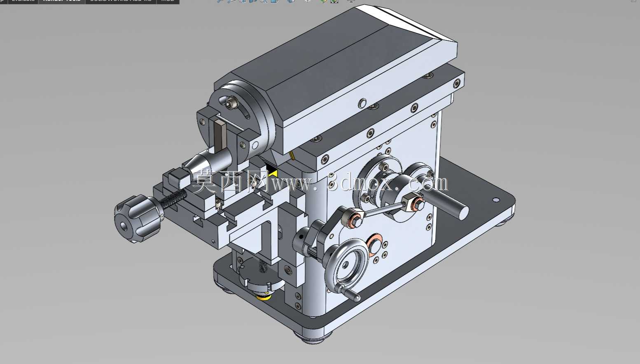Open the Render Tools tab

(x=62, y=1)
